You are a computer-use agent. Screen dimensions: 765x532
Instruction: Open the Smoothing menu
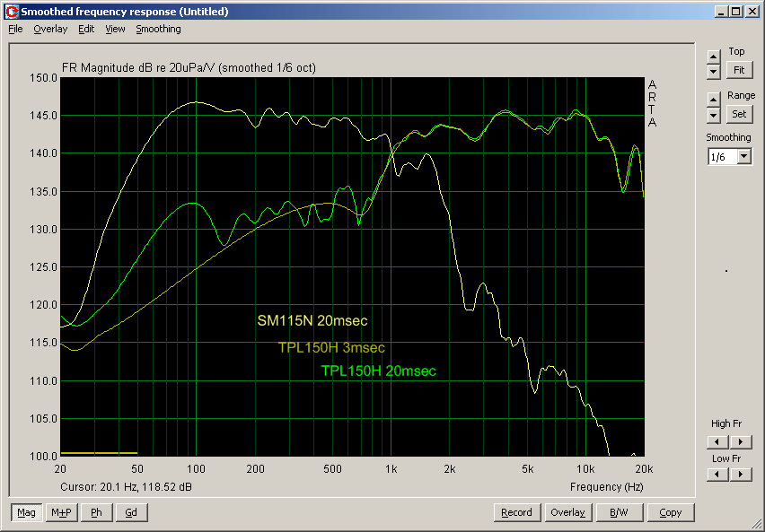(x=158, y=30)
